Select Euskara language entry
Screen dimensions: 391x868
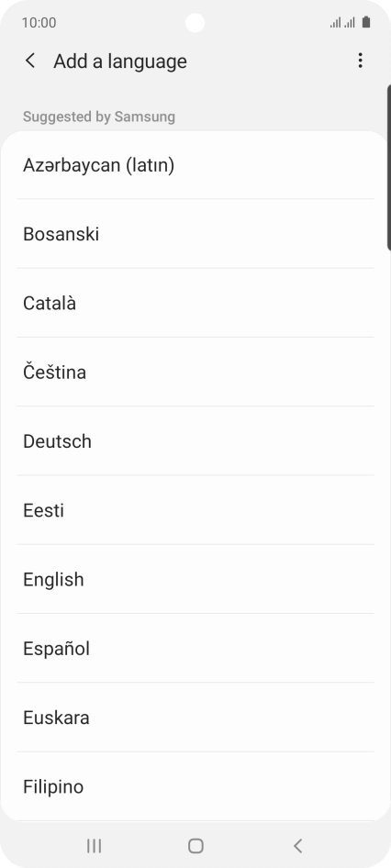point(195,717)
